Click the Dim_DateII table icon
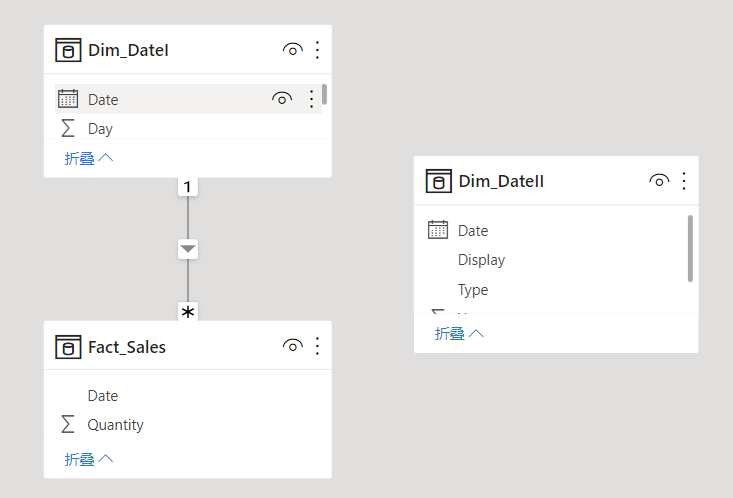The width and height of the screenshot is (733, 498). click(438, 181)
